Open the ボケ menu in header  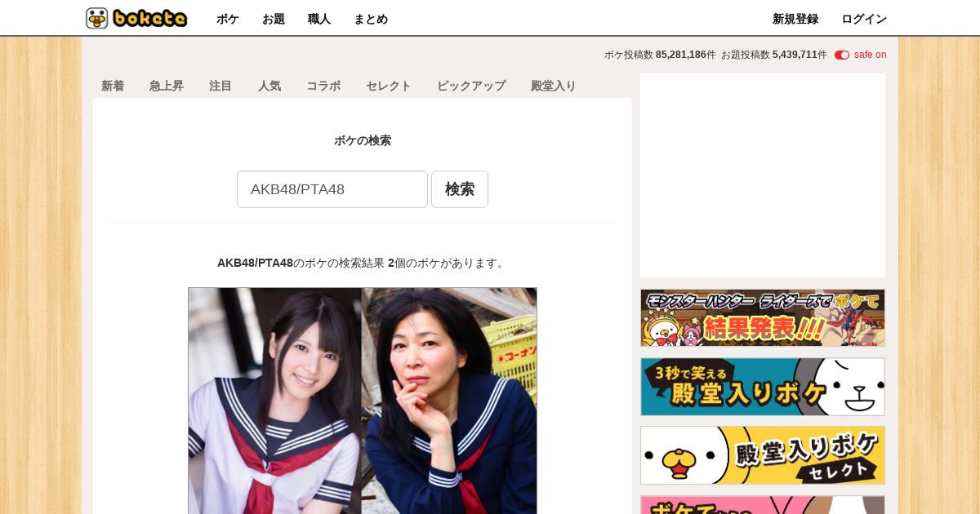[228, 19]
